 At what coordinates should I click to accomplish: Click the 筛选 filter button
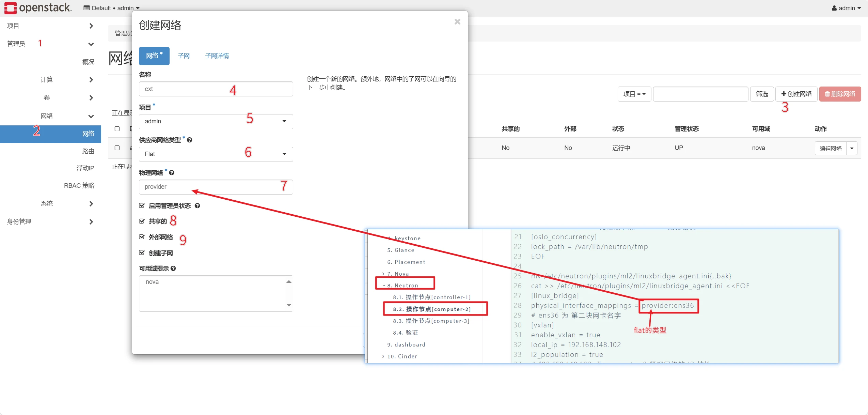(x=762, y=94)
